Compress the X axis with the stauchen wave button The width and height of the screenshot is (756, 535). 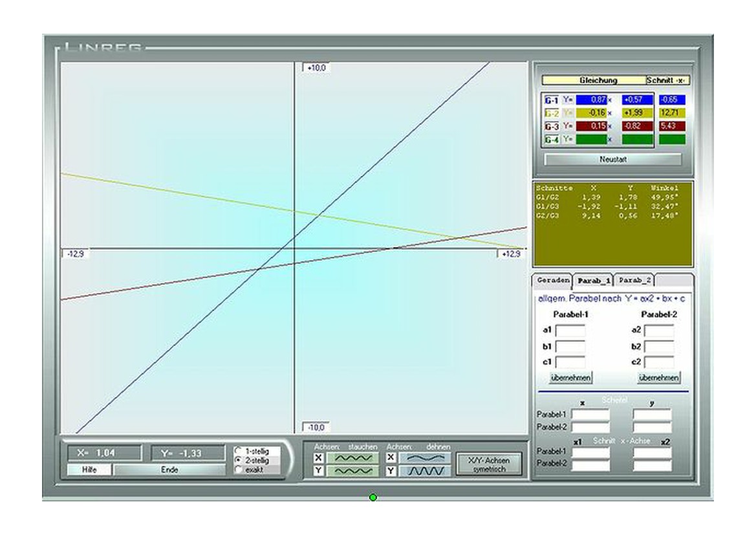pos(352,458)
